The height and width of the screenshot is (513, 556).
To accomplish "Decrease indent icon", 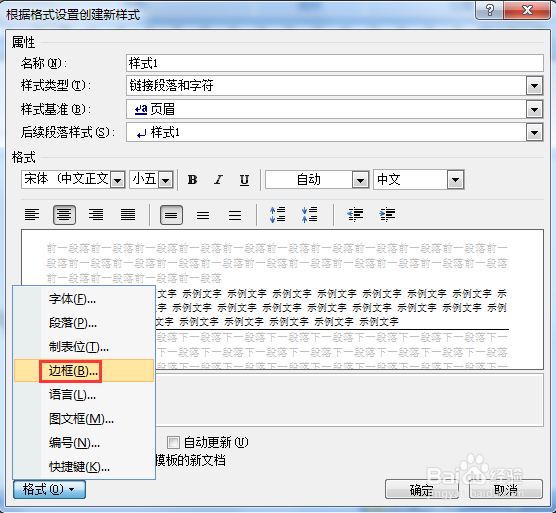I will [355, 214].
